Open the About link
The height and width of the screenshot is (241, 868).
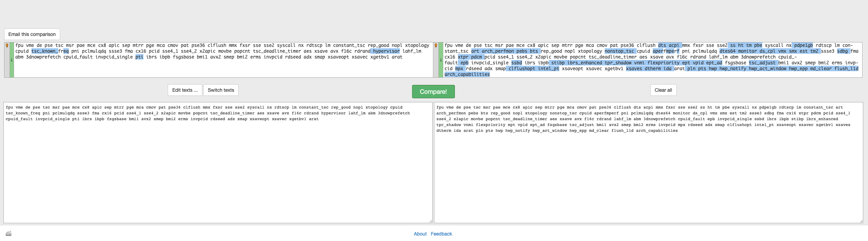click(x=420, y=234)
